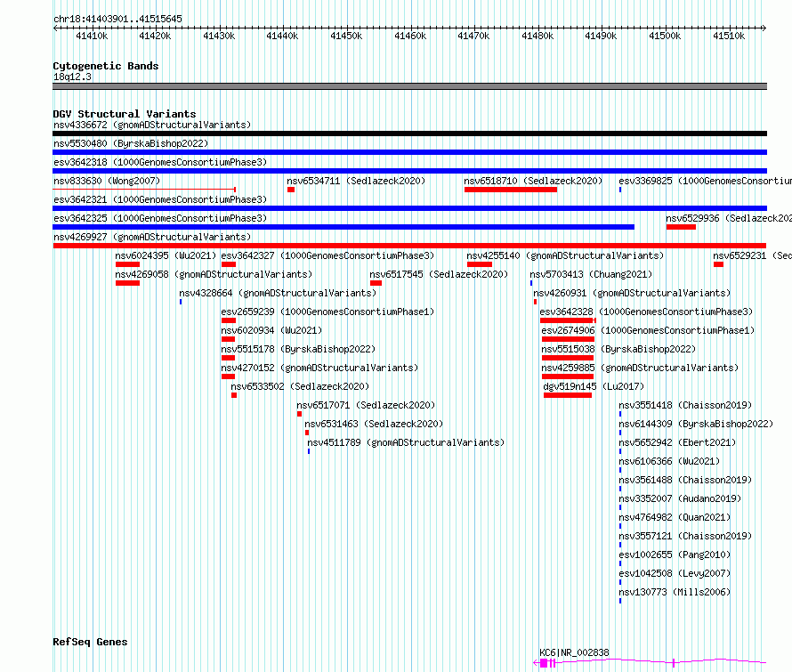Click nsv4764982 (Quan2021) label
The width and height of the screenshot is (792, 672).
pos(675,517)
